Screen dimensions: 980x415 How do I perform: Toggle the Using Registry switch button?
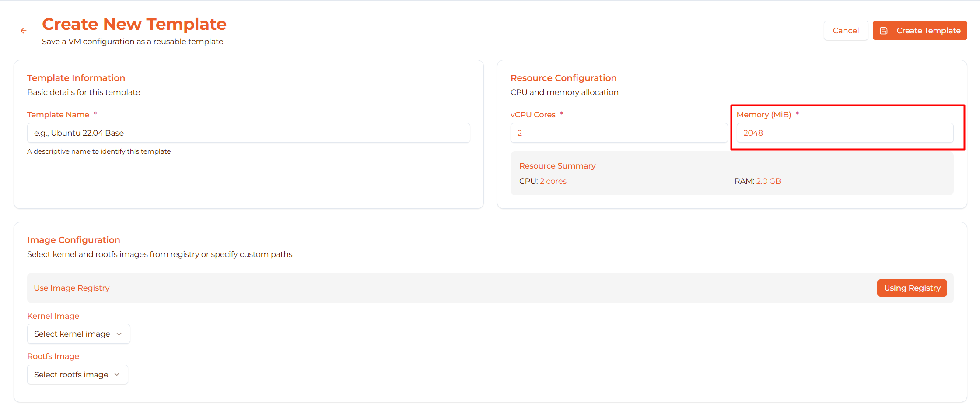(912, 288)
